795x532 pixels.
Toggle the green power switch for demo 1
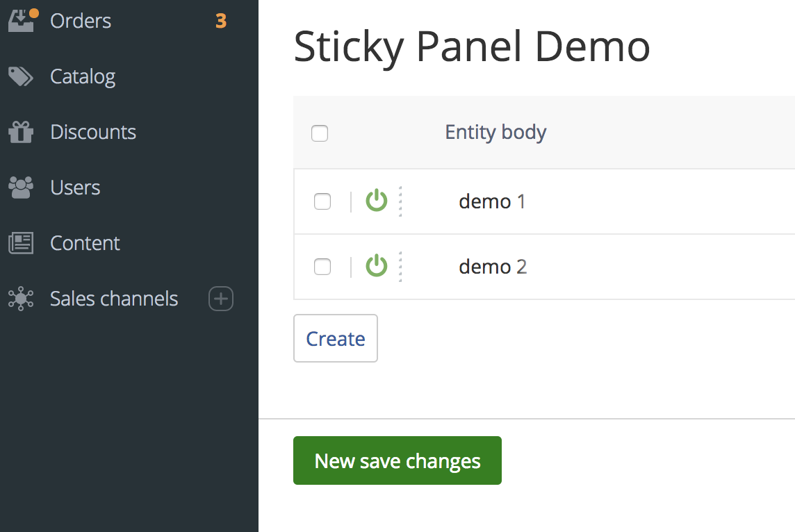tap(376, 201)
